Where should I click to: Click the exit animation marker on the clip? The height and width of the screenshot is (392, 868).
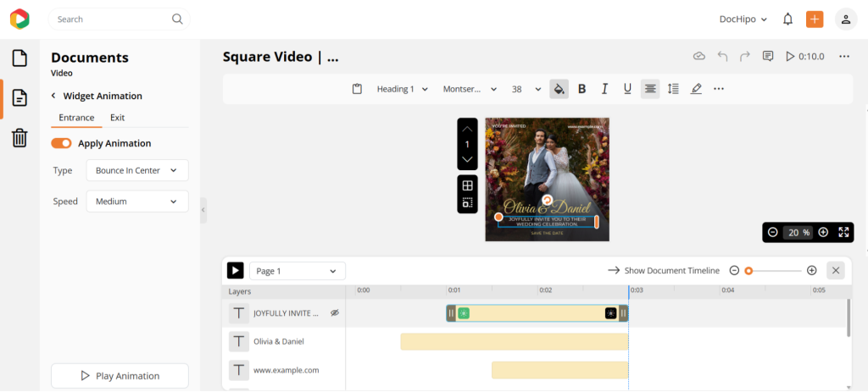coord(610,313)
